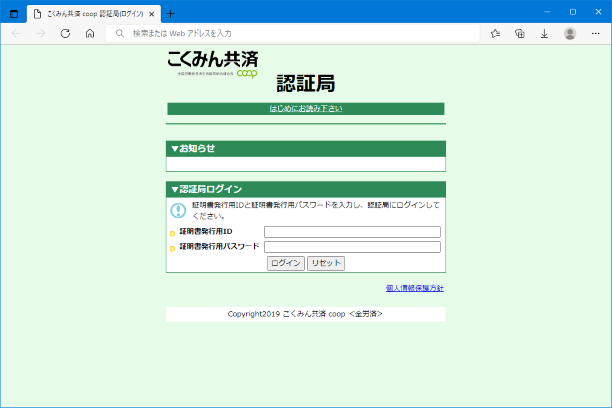Open the collections icon in toolbar
This screenshot has width=612, height=408.
click(520, 34)
